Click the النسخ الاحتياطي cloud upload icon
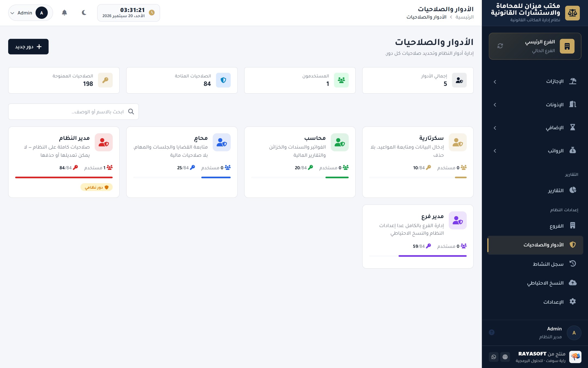This screenshot has width=588, height=368. tap(572, 283)
